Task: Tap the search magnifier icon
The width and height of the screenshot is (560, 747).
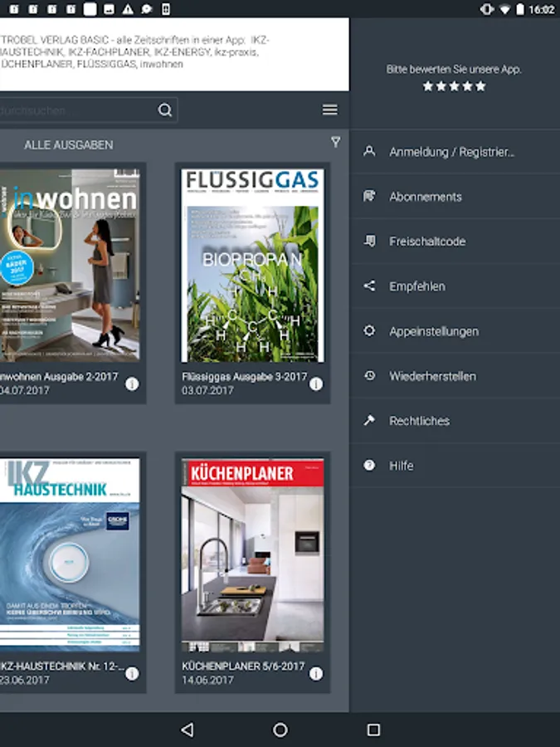Action: click(165, 110)
